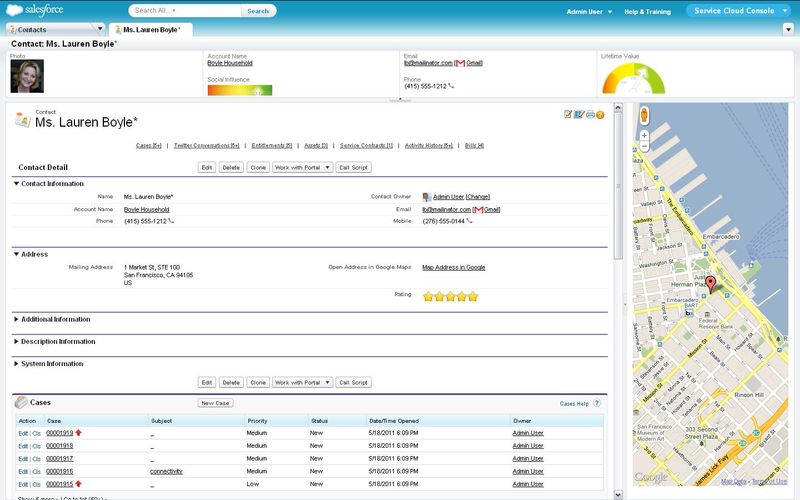Screen dimensions: 800x500
Task: Open the Work with Portal dropdown
Action: coord(302,167)
